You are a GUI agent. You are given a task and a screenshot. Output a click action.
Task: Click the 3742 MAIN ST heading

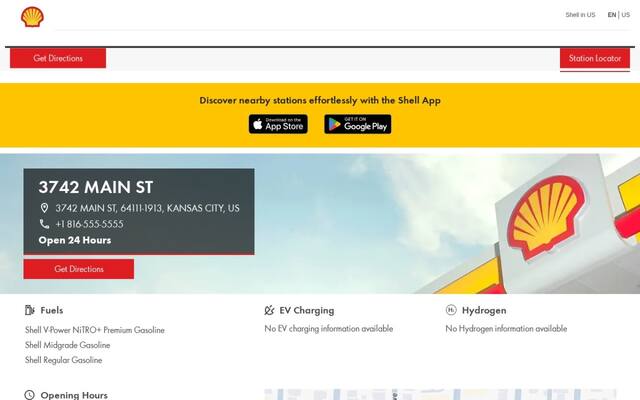click(96, 187)
